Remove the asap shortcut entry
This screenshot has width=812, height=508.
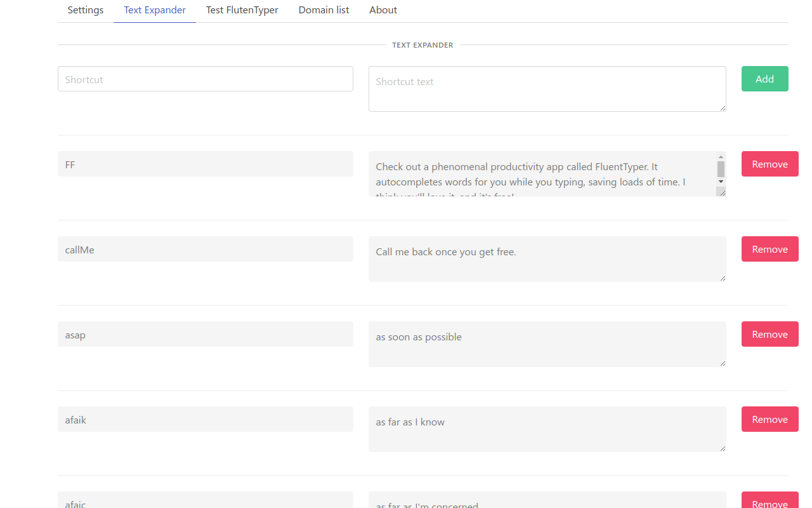[769, 334]
